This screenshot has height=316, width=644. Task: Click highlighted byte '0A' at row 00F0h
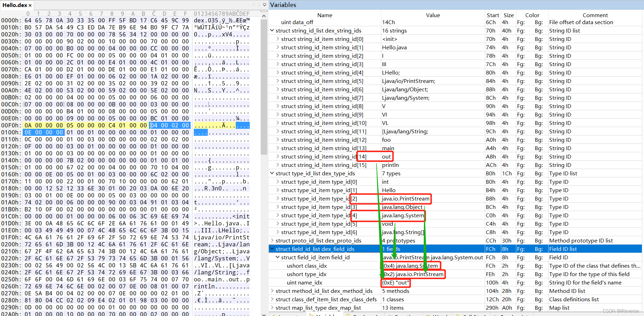coord(28,125)
